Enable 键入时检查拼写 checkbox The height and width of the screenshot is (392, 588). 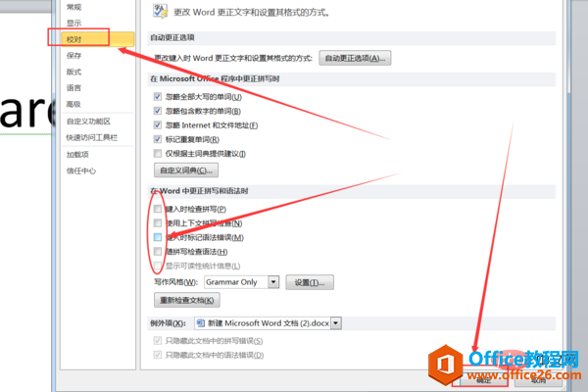tap(158, 209)
